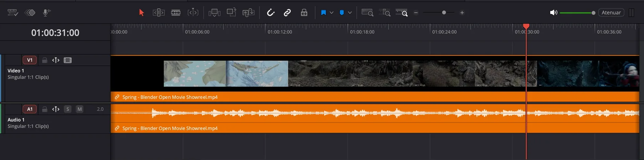Zoom in with the plus button

point(462,13)
